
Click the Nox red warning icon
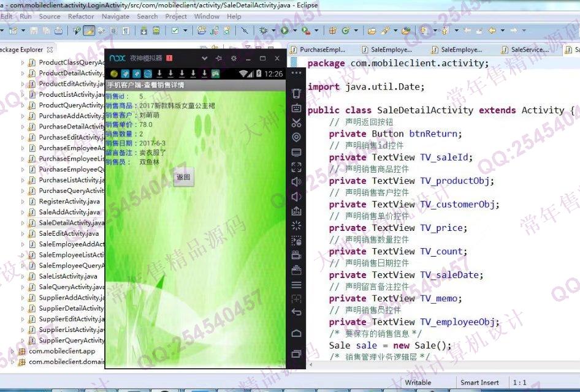click(169, 58)
